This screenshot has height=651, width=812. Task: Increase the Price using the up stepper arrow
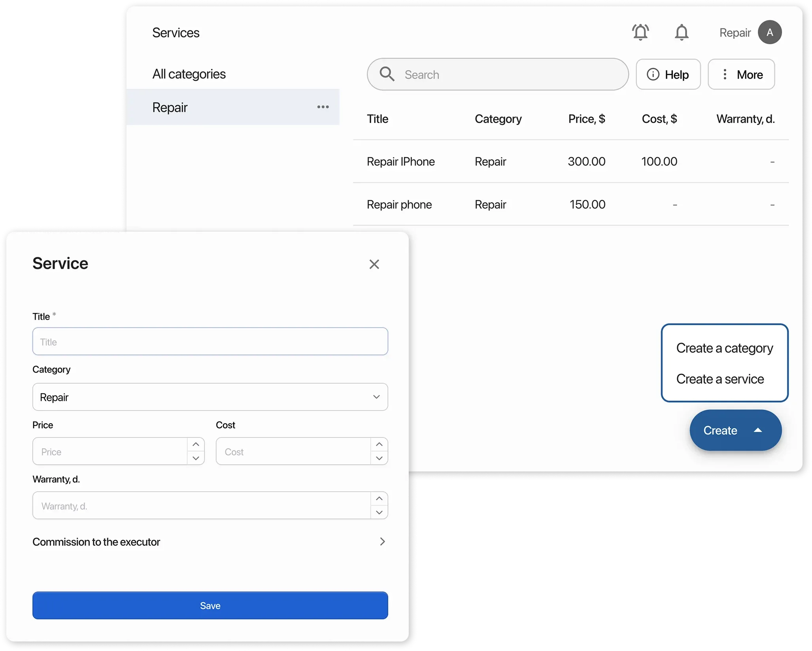(196, 444)
